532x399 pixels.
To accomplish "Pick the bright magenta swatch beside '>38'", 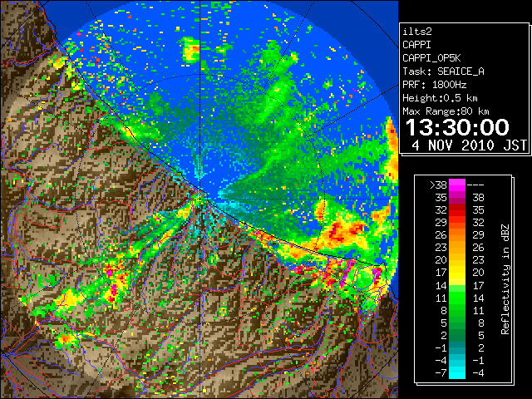I will [x=457, y=185].
